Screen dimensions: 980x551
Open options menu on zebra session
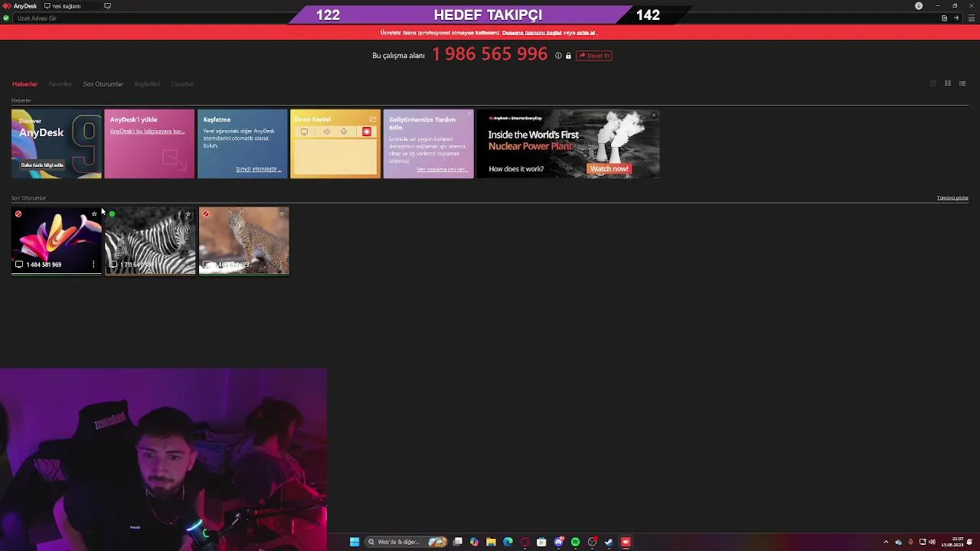[x=188, y=265]
